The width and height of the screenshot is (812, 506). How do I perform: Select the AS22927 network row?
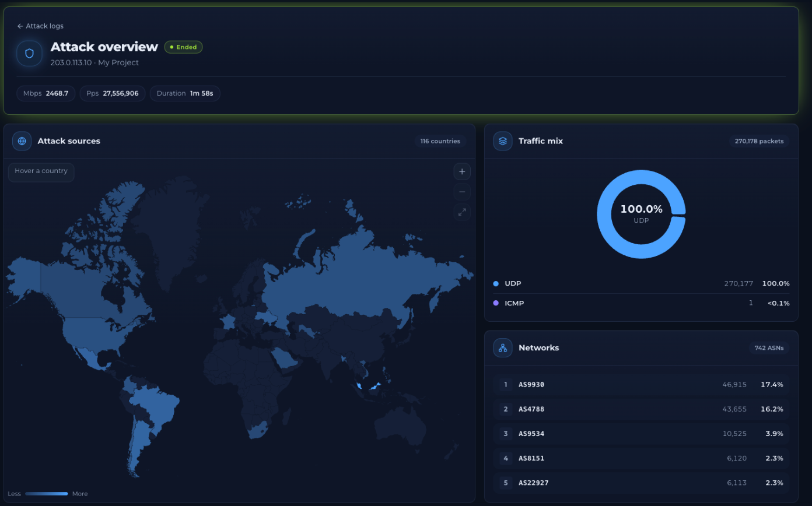click(641, 483)
